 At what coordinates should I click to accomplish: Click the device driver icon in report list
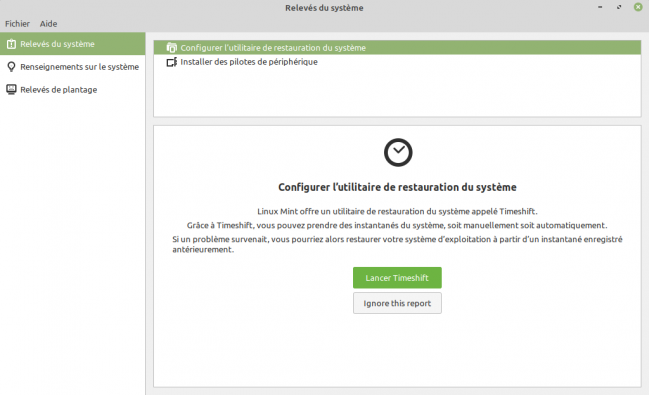(171, 62)
